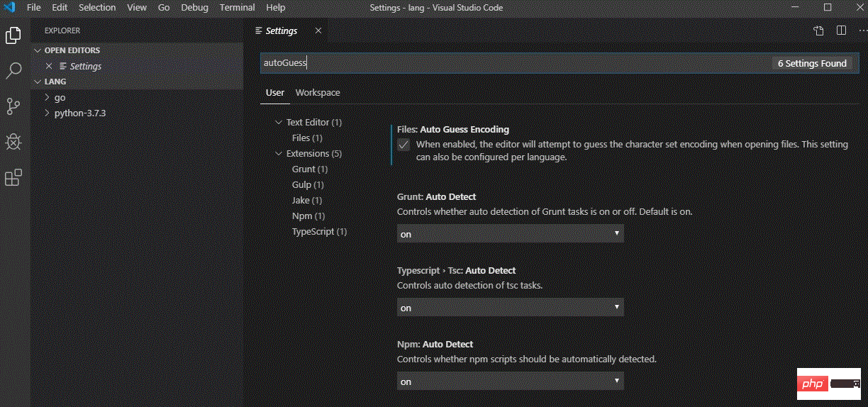The width and height of the screenshot is (868, 407).
Task: Open settings JSON file icon
Action: pyautogui.click(x=818, y=30)
